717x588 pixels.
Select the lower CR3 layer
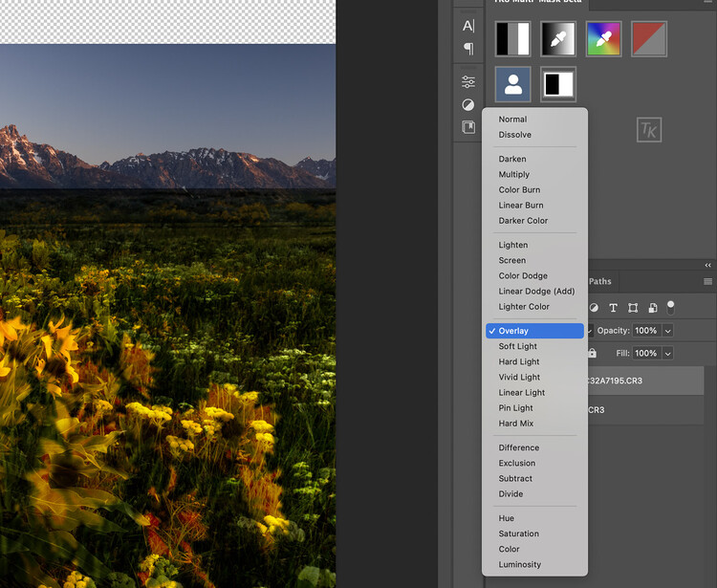[x=645, y=409]
